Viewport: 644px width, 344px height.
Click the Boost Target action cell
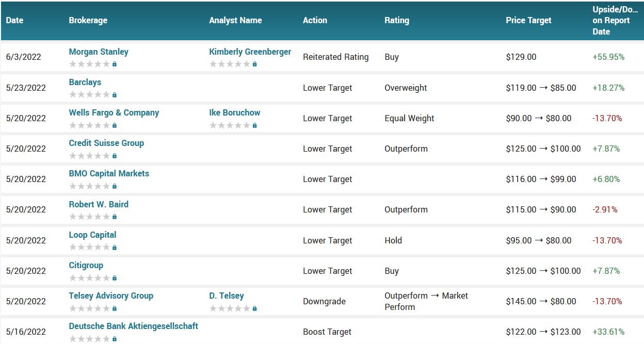(327, 332)
